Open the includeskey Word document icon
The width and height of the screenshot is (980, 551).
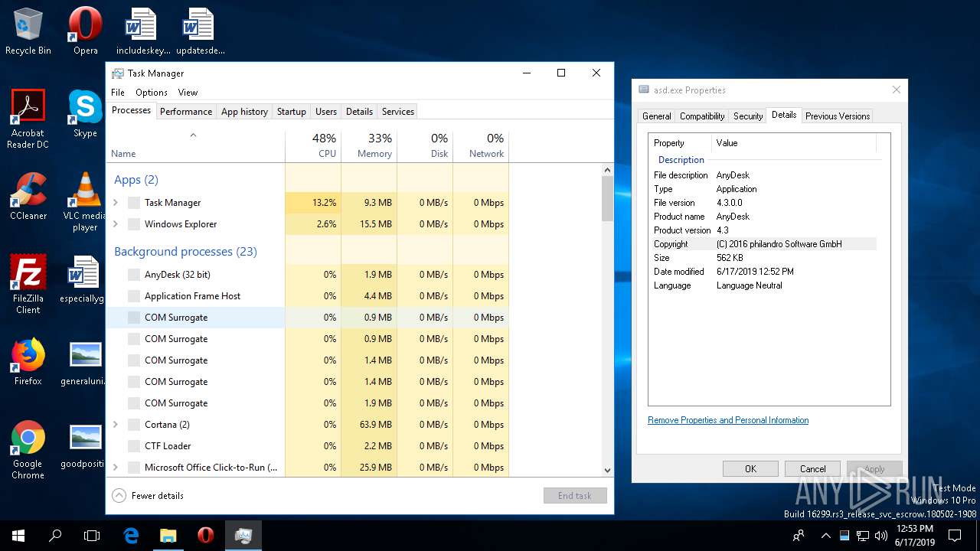143,31
